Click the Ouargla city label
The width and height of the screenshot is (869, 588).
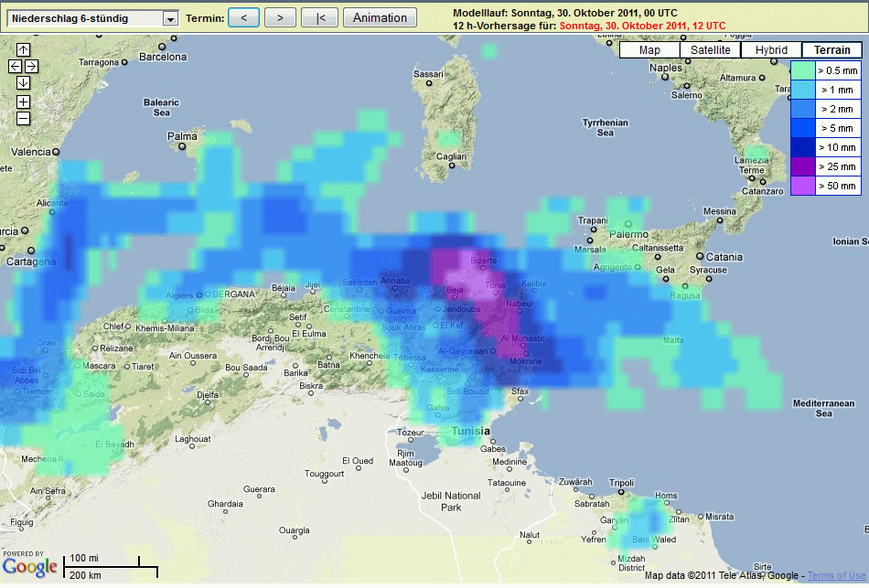coord(295,530)
